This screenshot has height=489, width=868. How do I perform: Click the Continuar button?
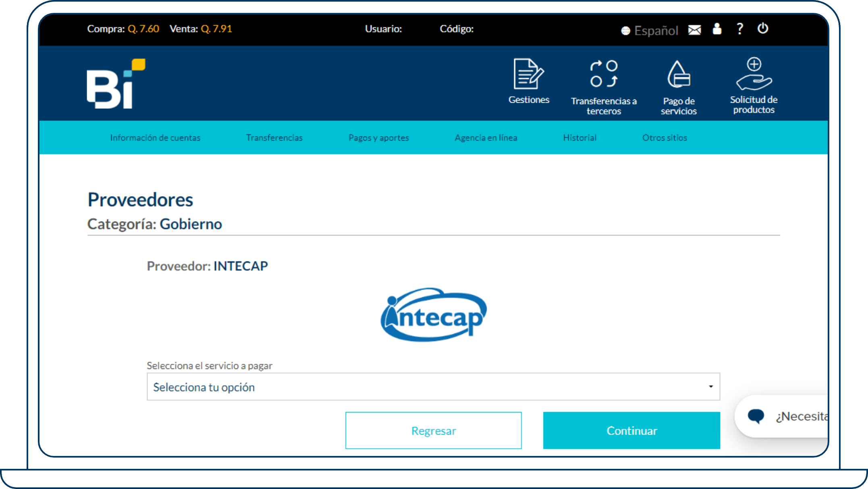pos(631,430)
